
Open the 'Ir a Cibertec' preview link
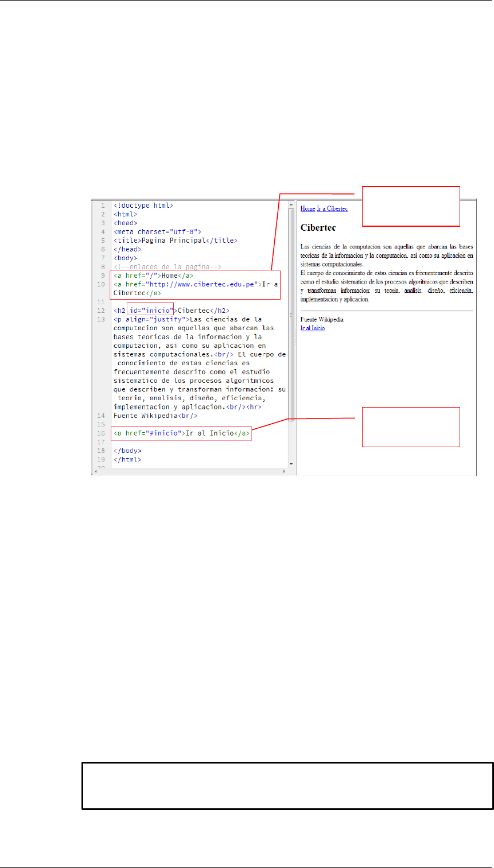click(x=332, y=209)
